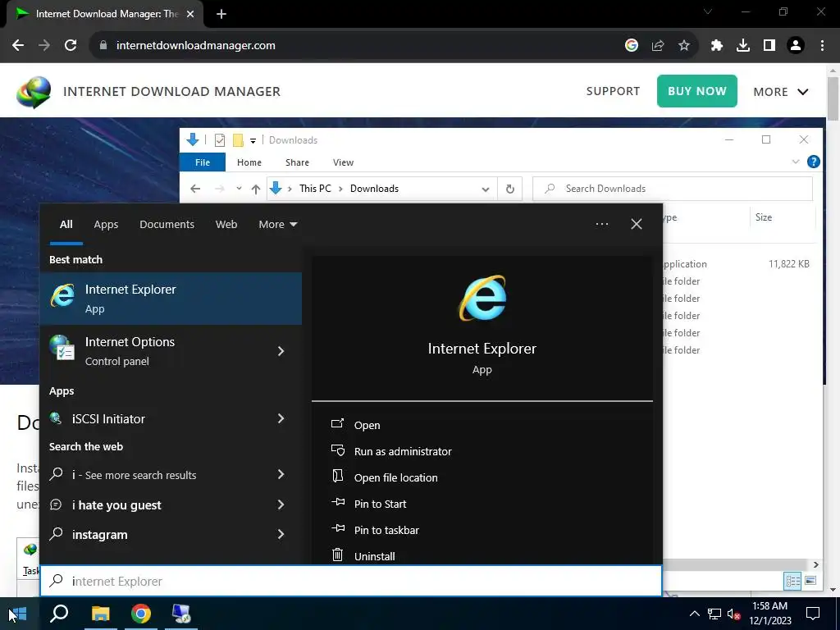The image size is (840, 630).
Task: Open the File tab in Explorer
Action: pos(203,162)
